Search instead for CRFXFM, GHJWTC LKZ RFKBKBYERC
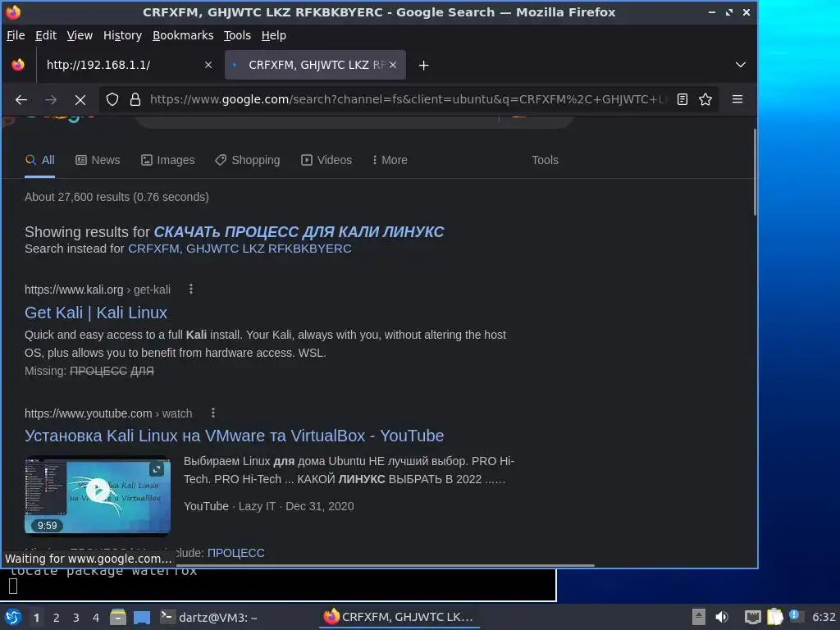 (x=240, y=249)
